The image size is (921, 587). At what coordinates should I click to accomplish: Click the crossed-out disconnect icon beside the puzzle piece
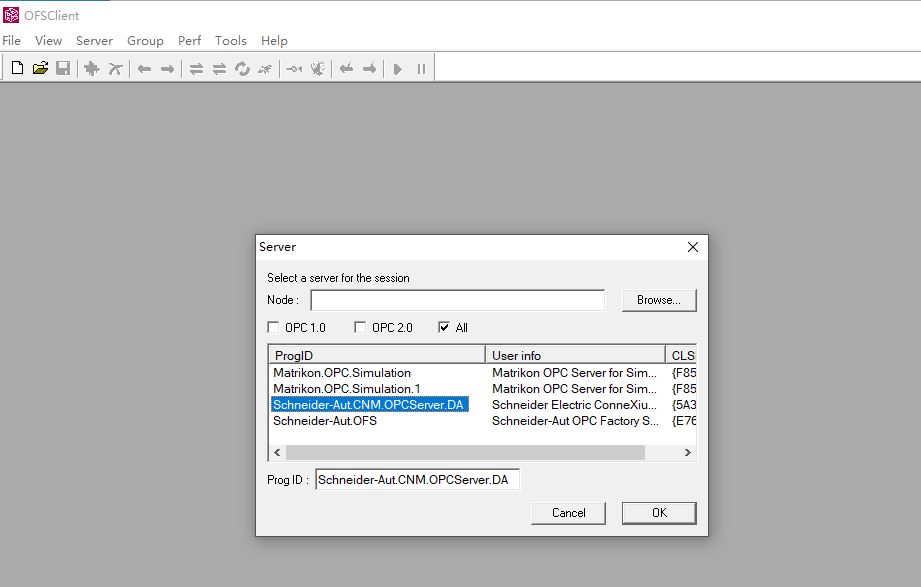pos(115,69)
